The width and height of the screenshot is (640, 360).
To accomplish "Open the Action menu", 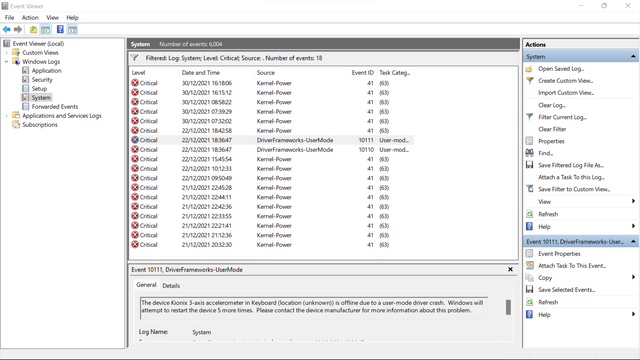I will (30, 18).
